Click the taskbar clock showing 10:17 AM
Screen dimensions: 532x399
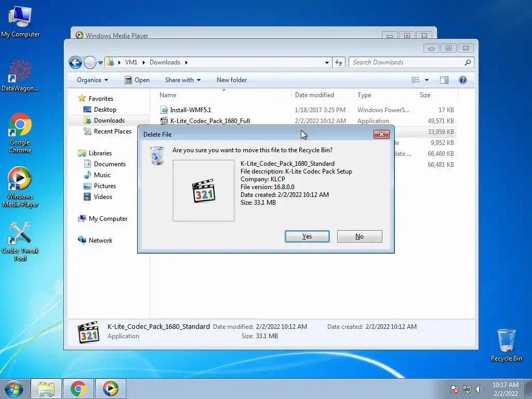[506, 389]
